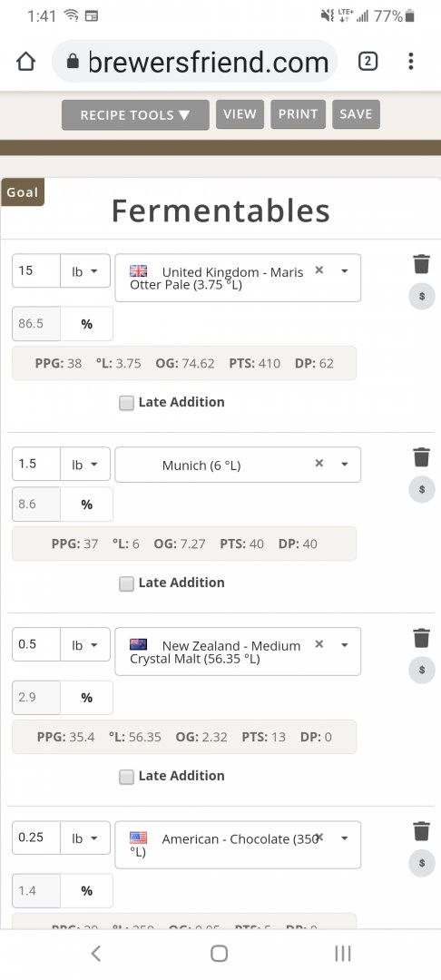
Task: Expand the American Chocolate grain dropdown
Action: 344,838
